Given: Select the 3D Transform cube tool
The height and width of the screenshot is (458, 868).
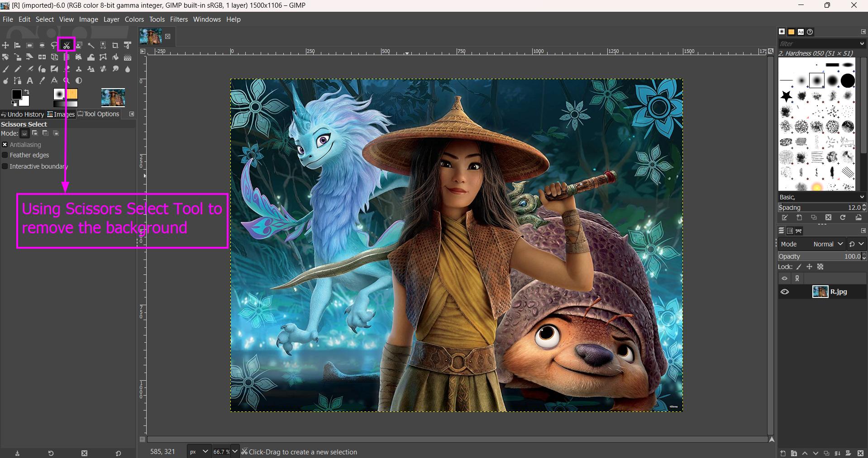Looking at the screenshot, I should [x=54, y=57].
